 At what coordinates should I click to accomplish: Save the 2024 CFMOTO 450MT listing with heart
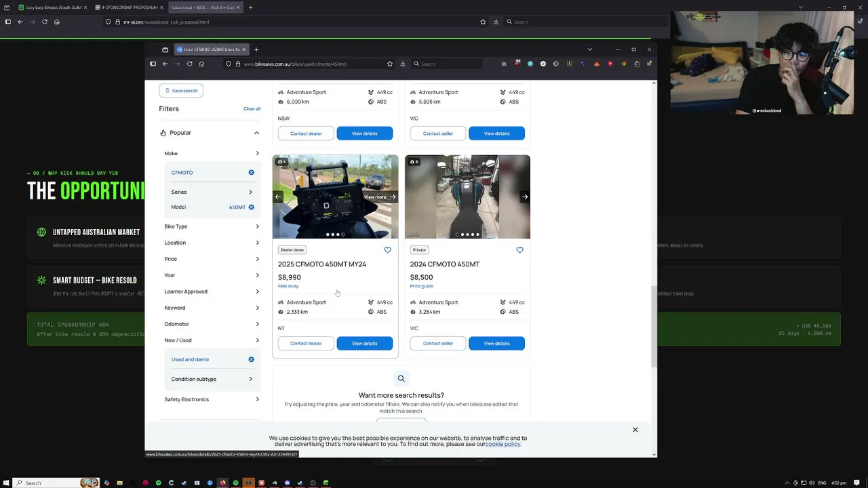519,250
